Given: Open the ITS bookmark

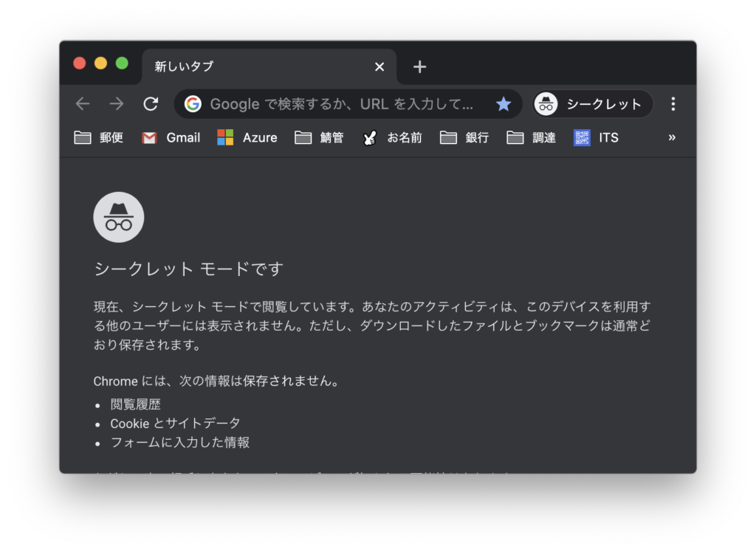Looking at the screenshot, I should (x=597, y=137).
